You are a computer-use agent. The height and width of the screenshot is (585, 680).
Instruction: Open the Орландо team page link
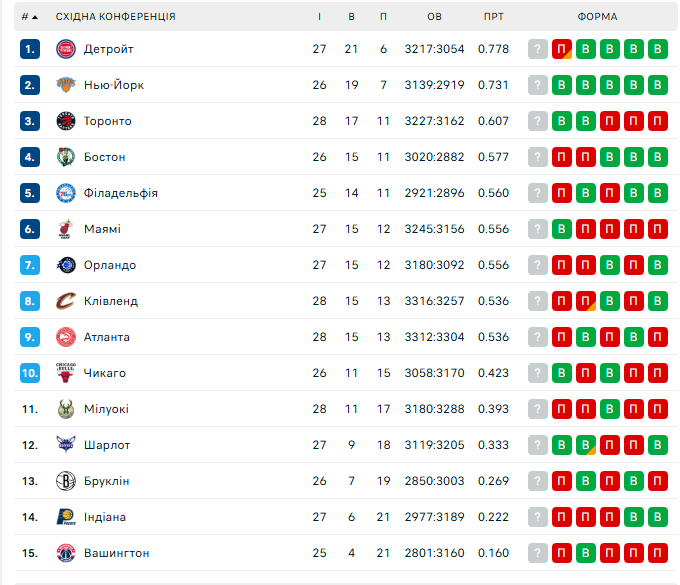click(110, 265)
